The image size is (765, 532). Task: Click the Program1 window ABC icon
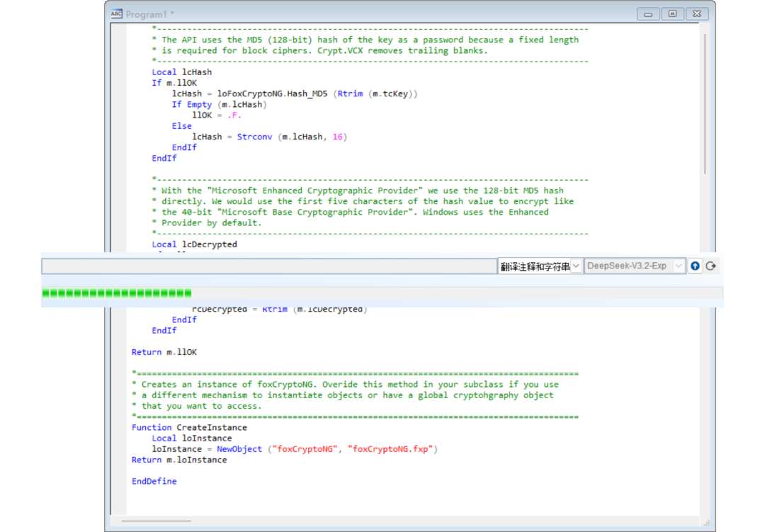[x=116, y=13]
